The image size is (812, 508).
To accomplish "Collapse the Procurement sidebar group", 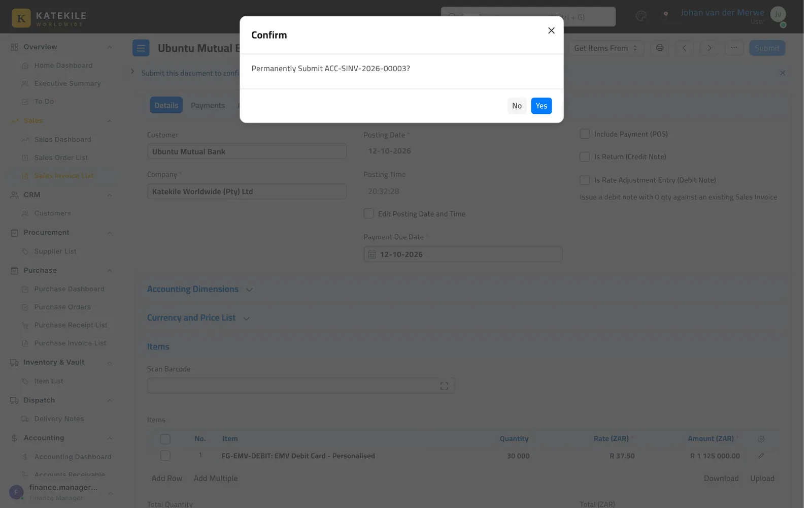I will (x=109, y=233).
